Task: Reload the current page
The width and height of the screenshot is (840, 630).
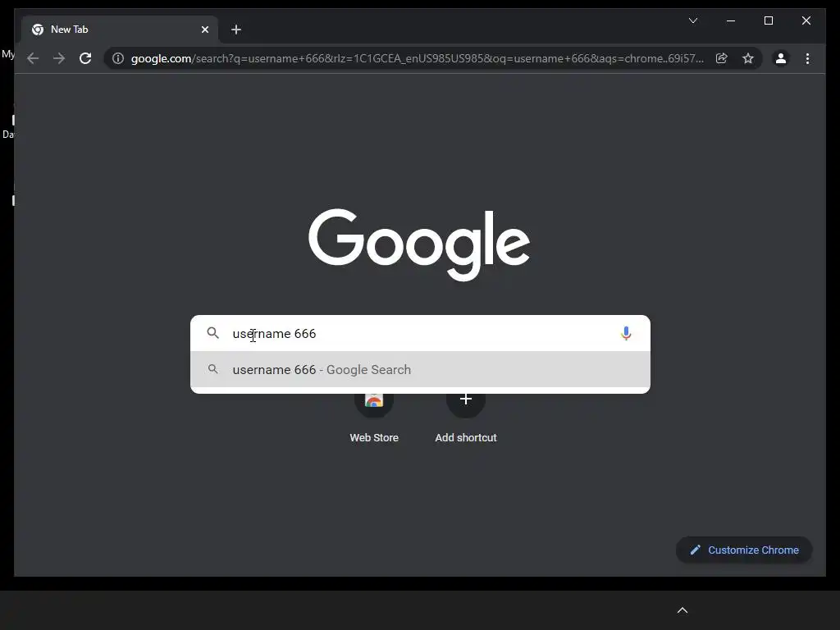Action: (85, 58)
